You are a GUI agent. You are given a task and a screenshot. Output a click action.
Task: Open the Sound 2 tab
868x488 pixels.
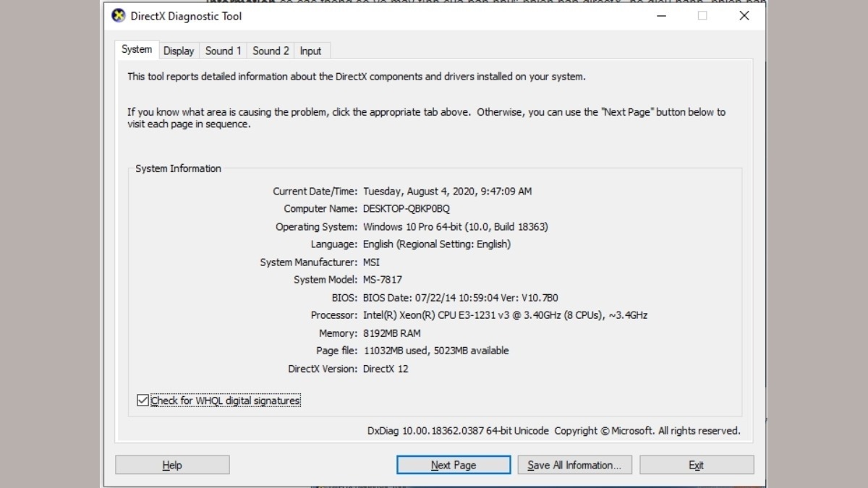pyautogui.click(x=271, y=51)
